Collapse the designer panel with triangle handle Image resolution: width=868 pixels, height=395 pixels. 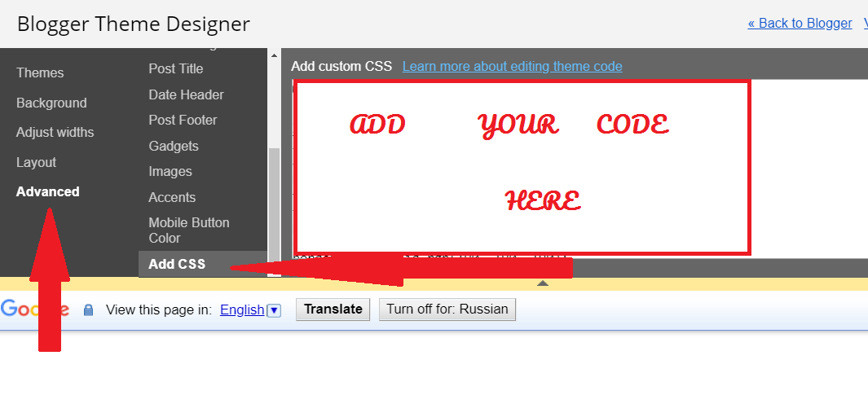click(x=543, y=283)
